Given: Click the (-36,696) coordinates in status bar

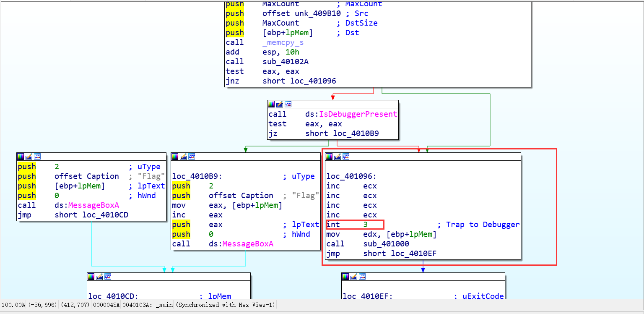Looking at the screenshot, I should coord(43,305).
